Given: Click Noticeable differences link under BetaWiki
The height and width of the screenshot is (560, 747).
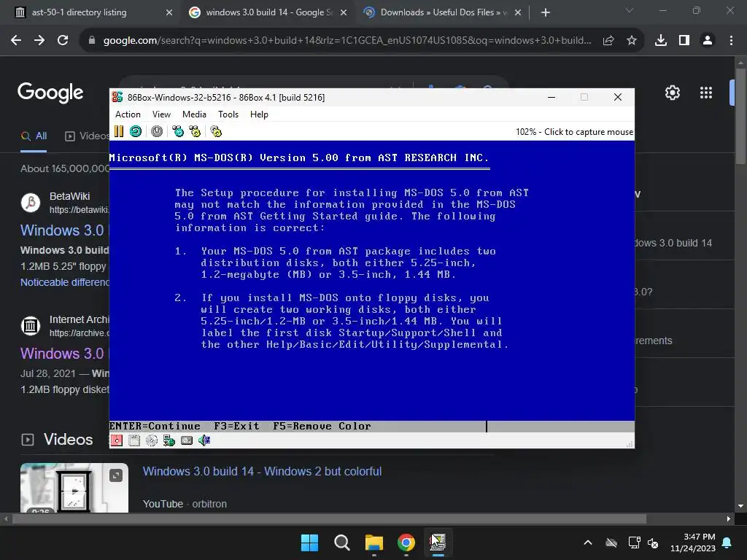Looking at the screenshot, I should [65, 282].
